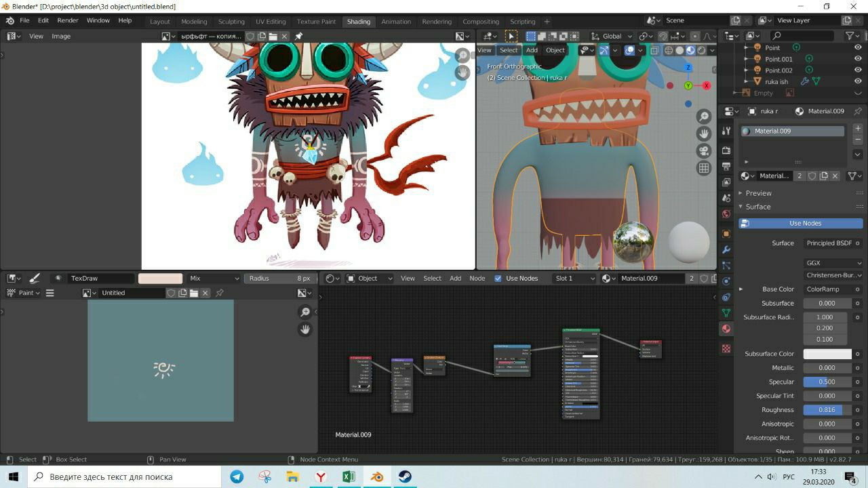Hide ruka ish object in outliner
Screen dimensions: 868x488
(858, 81)
